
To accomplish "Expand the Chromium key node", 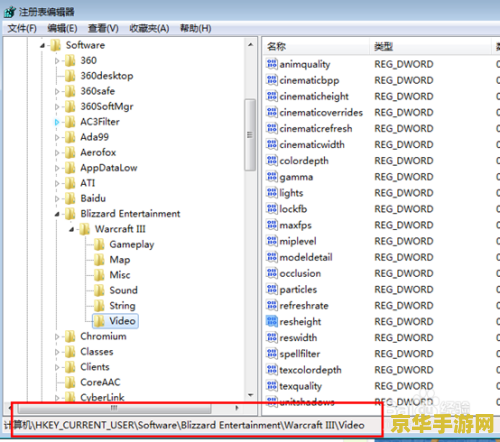I will 57,337.
